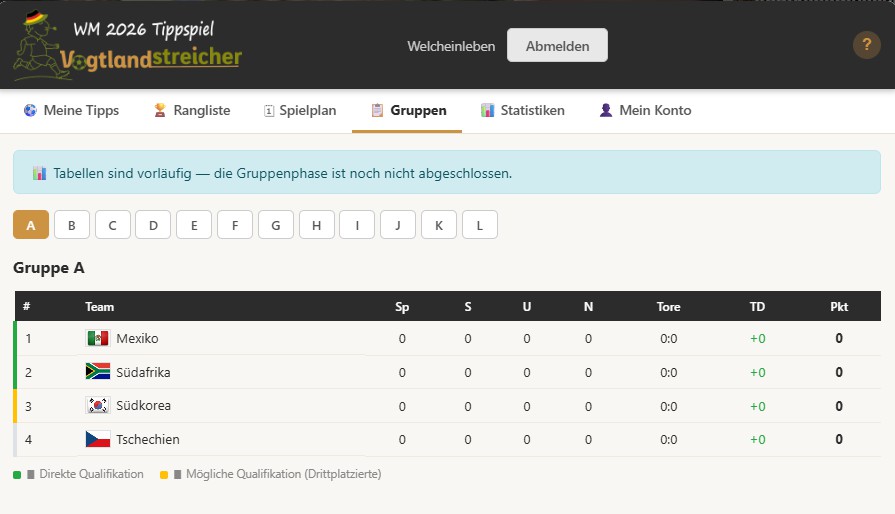
Task: Click the Abmelden button
Action: [x=557, y=46]
